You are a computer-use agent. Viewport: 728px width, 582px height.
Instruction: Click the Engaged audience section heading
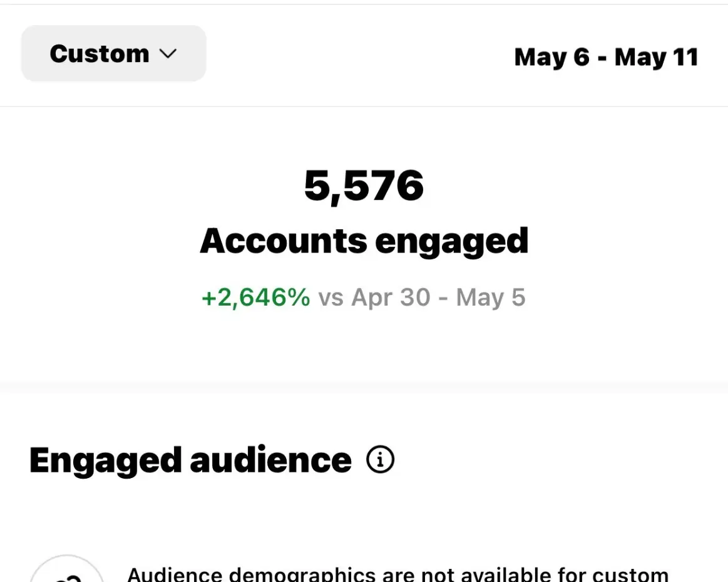click(x=190, y=460)
